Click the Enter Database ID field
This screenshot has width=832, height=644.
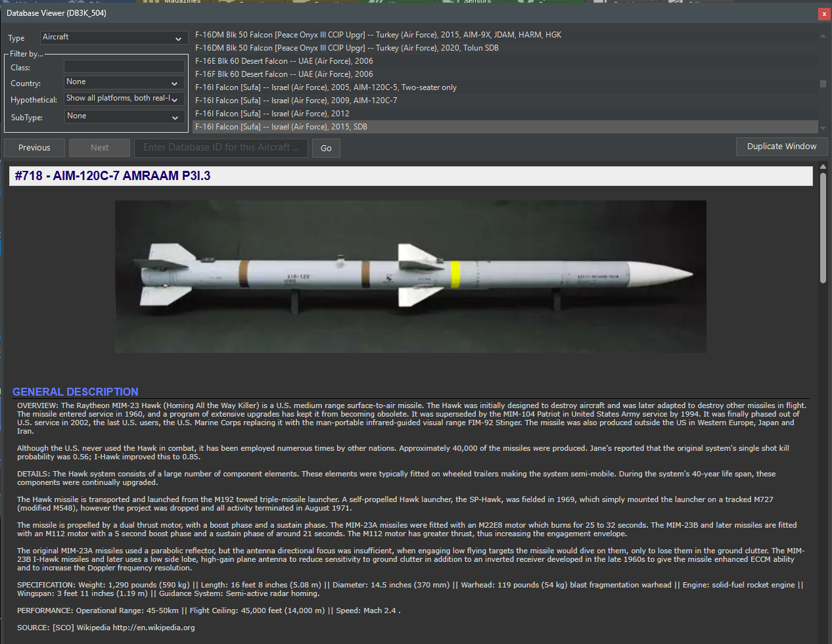pos(221,148)
